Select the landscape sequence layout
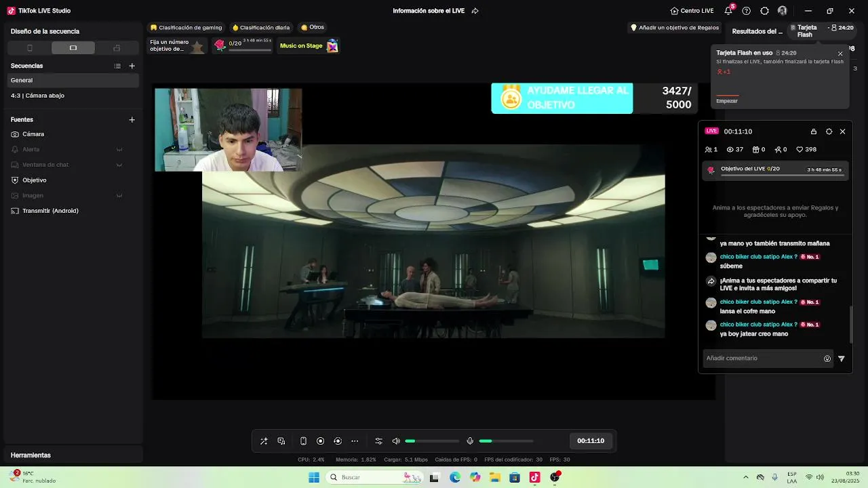 click(73, 48)
